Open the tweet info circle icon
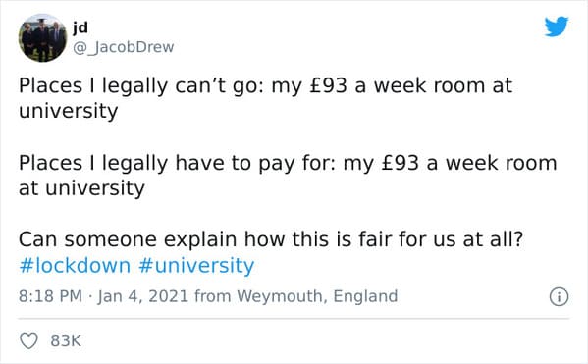The height and width of the screenshot is (364, 588). tap(560, 297)
